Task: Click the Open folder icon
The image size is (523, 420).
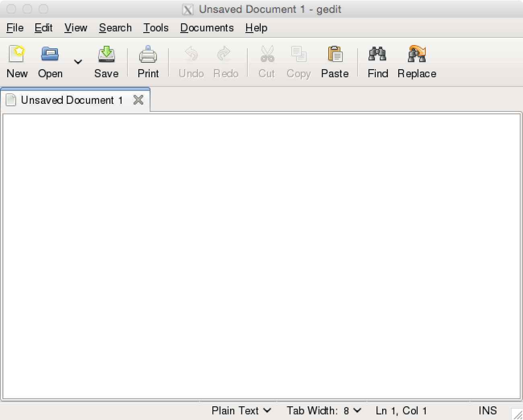Action: tap(50, 54)
